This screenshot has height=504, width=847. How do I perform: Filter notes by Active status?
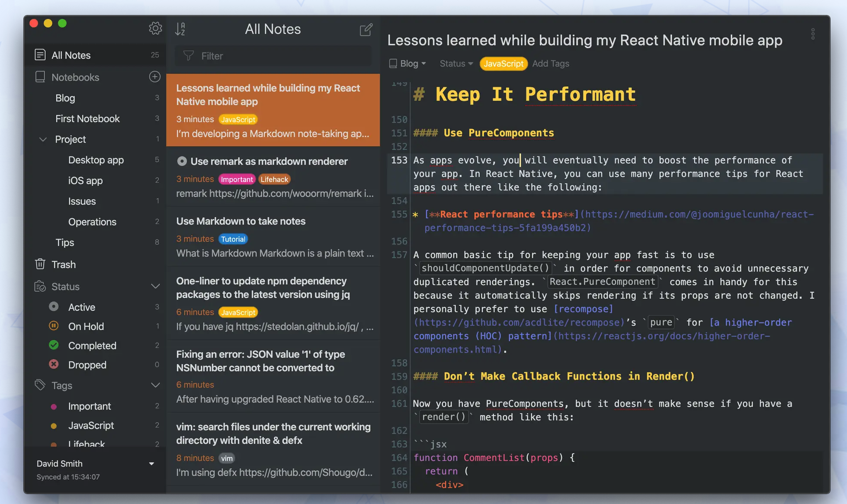[x=81, y=307]
